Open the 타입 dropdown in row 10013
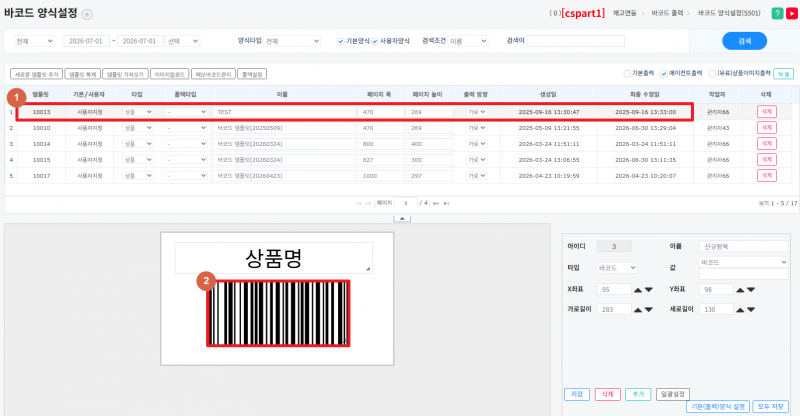Screen dimensions: 800x416 (x=138, y=112)
